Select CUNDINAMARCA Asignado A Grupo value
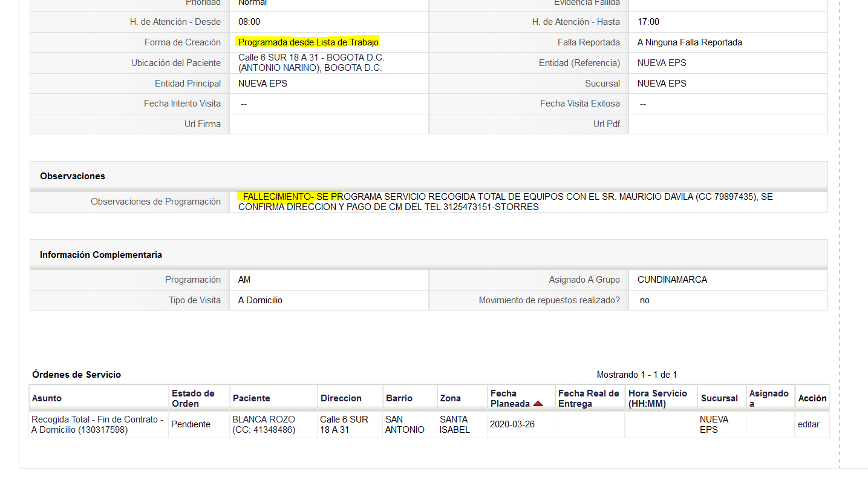868x480 pixels. coord(672,280)
